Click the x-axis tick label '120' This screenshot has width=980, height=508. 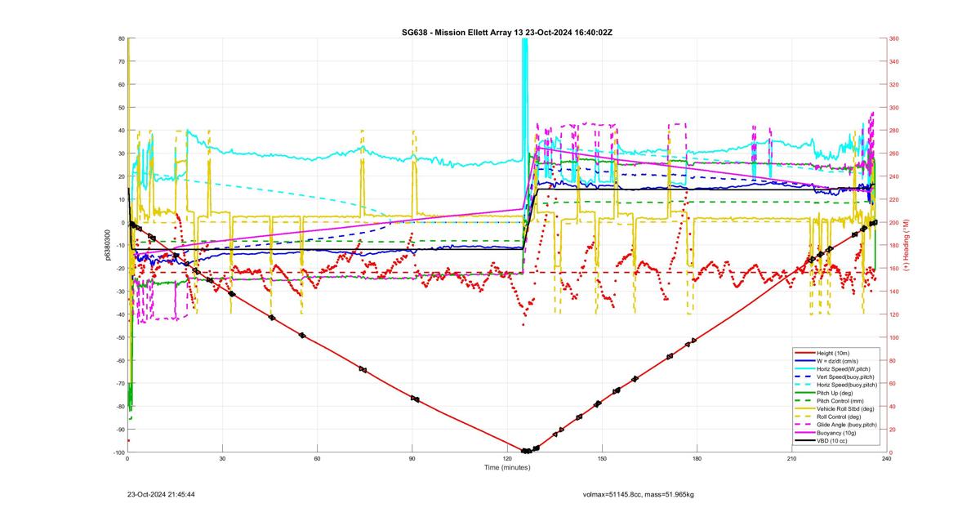click(x=506, y=459)
